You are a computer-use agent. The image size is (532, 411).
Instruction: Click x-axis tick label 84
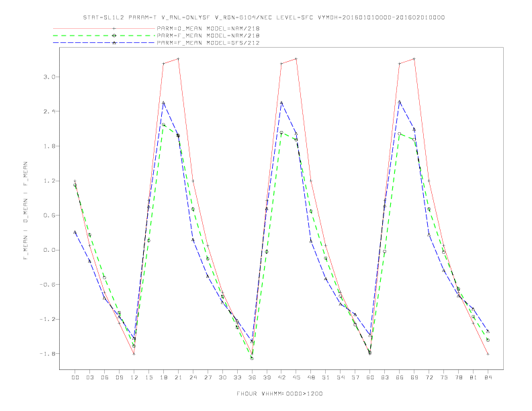point(488,377)
